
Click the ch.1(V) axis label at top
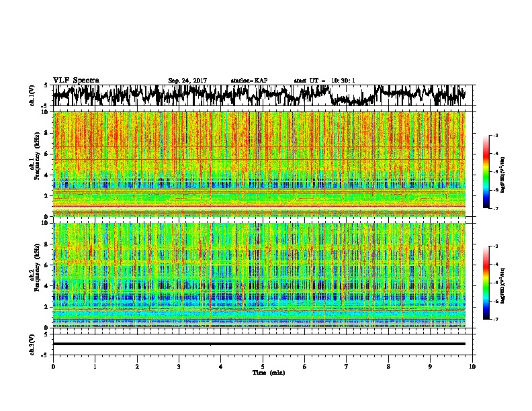pos(32,95)
